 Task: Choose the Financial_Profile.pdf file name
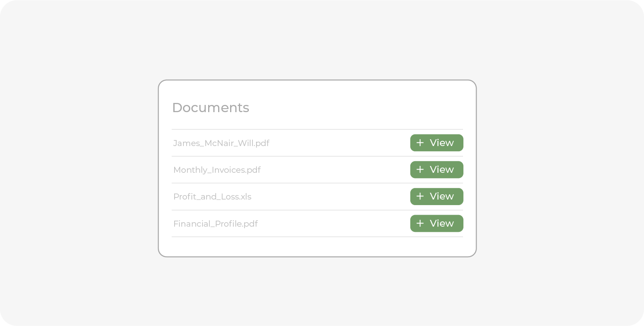pos(215,224)
